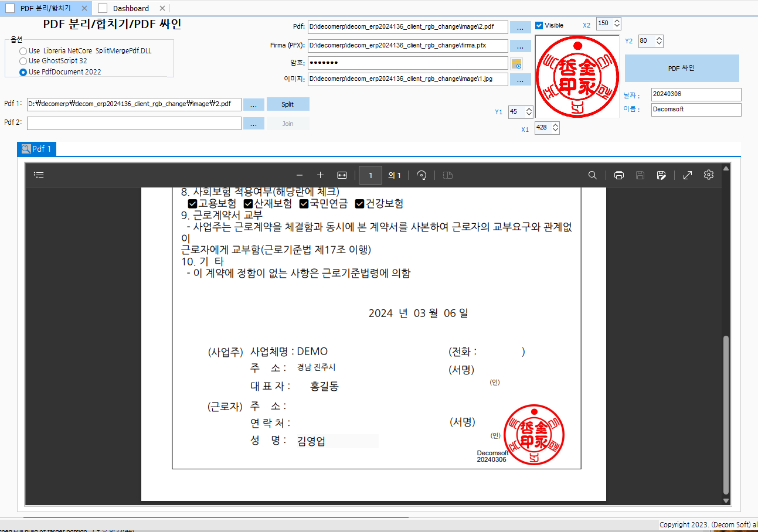
Task: Select Use GhostScript 32 option
Action: click(53, 61)
